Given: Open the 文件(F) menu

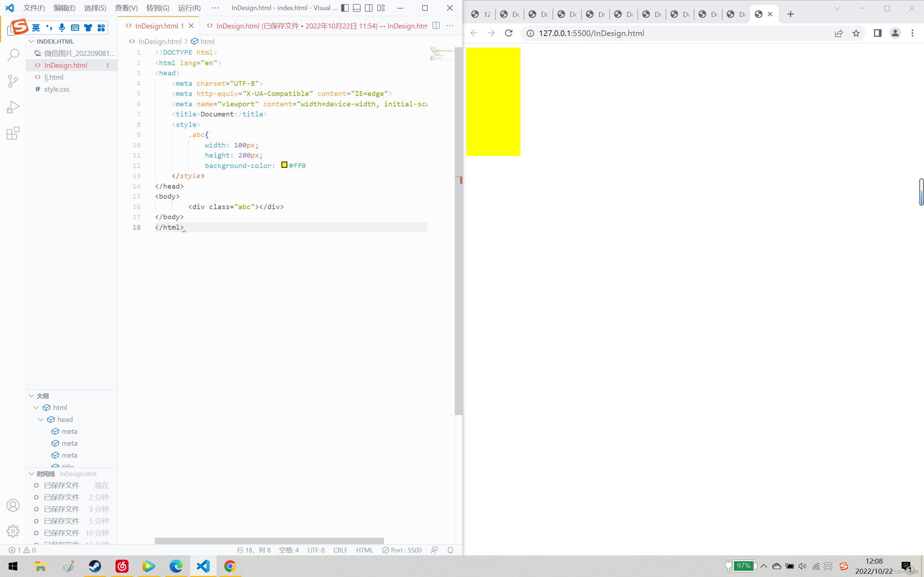Looking at the screenshot, I should [x=34, y=8].
